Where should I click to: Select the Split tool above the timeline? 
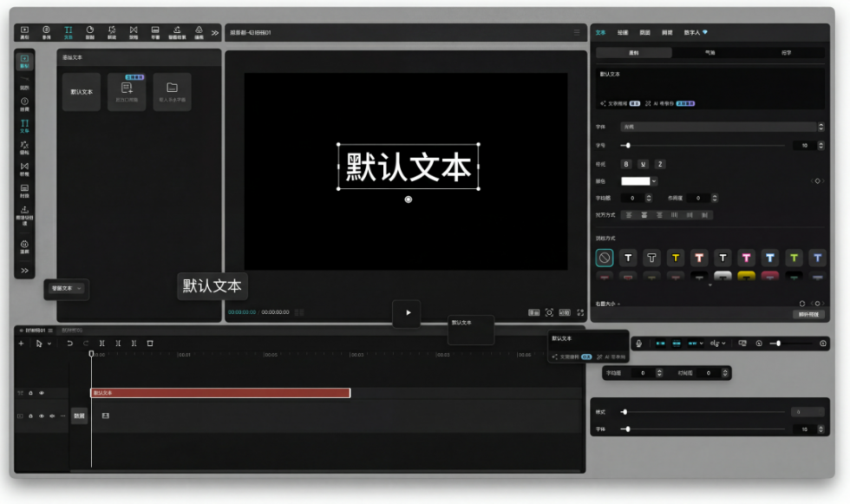point(101,344)
